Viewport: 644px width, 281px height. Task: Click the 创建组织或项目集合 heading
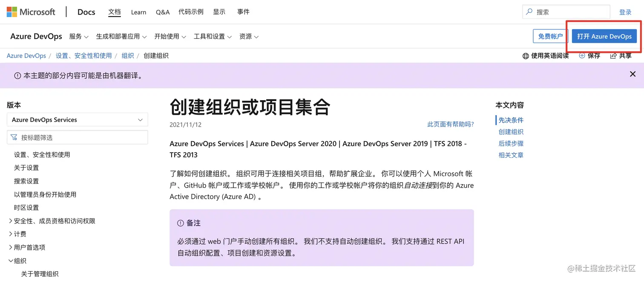[250, 107]
